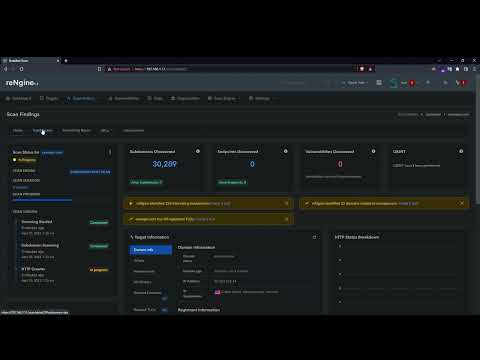Click the country flag in Domain Information
Viewport: 480px width, 360px height.
[x=217, y=292]
